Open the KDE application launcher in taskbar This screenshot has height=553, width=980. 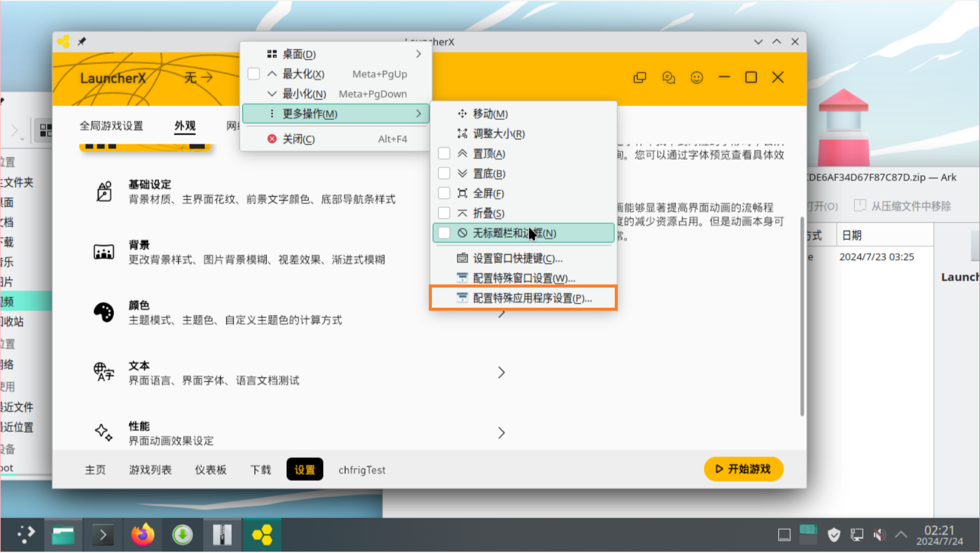[x=26, y=535]
